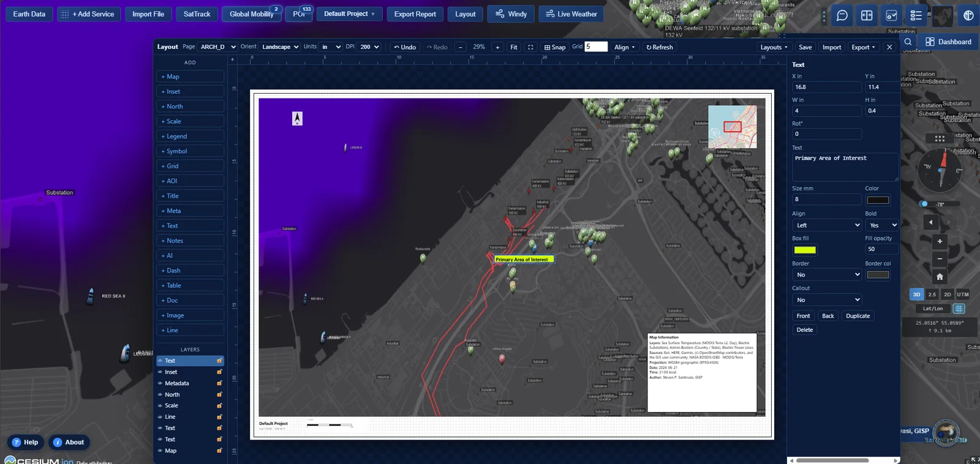Image resolution: width=980 pixels, height=464 pixels.
Task: Open the Align dropdown in toolbar
Action: point(625,47)
